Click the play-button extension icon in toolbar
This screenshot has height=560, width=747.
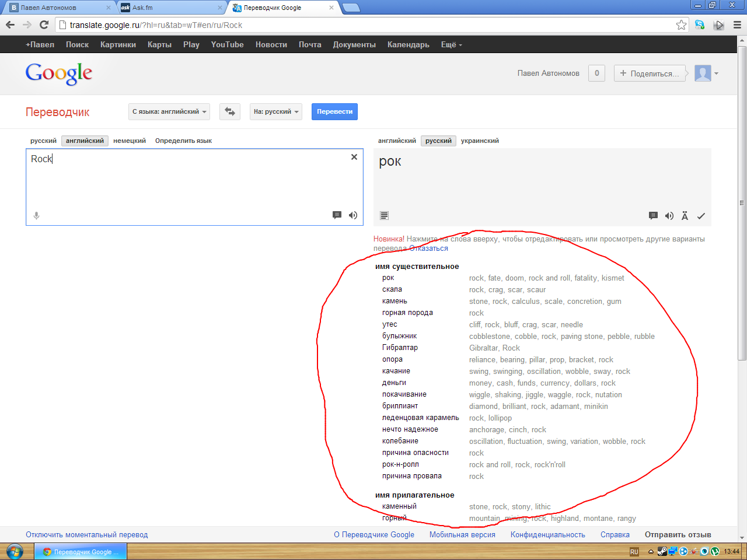coord(719,24)
